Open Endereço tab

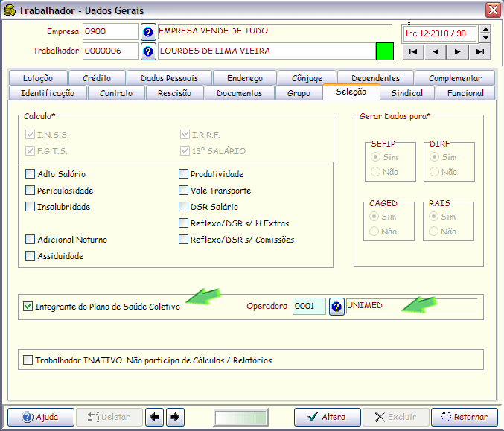[x=245, y=78]
